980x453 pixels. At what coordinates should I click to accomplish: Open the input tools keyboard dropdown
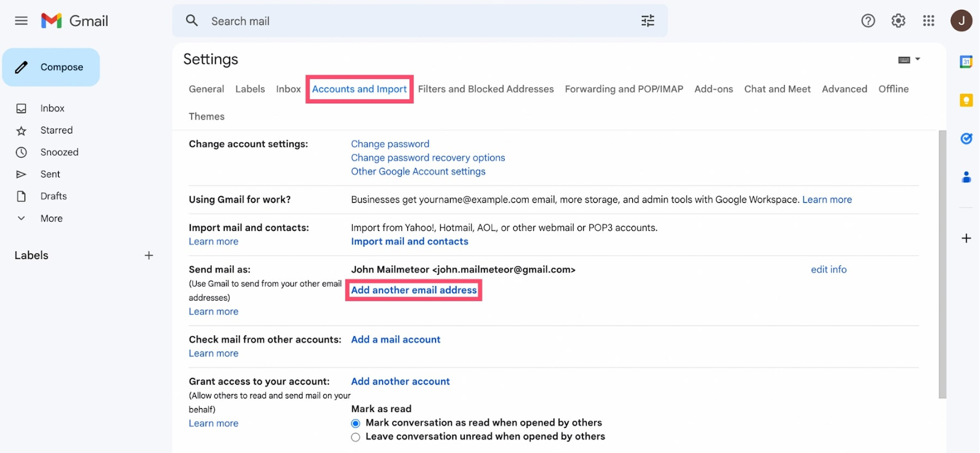pyautogui.click(x=909, y=59)
